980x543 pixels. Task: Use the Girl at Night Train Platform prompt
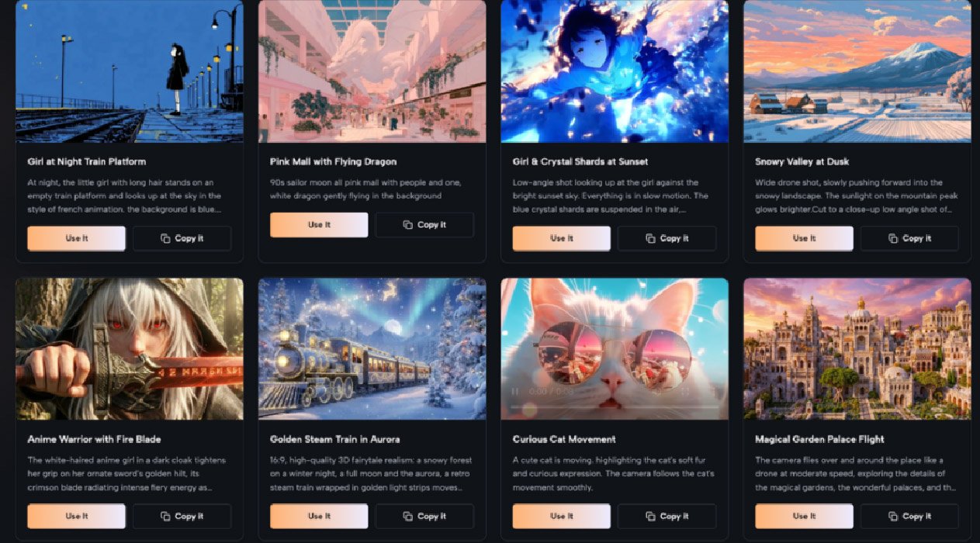tap(76, 238)
